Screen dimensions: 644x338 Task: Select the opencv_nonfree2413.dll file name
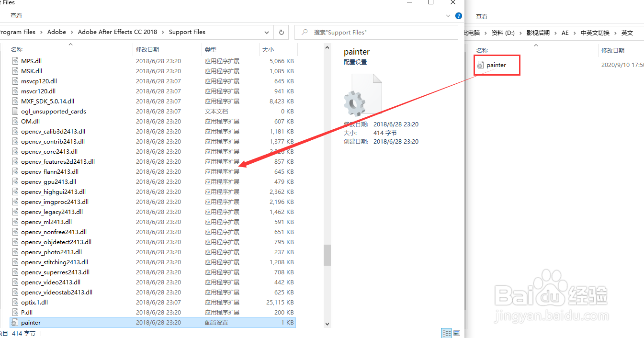click(x=54, y=232)
